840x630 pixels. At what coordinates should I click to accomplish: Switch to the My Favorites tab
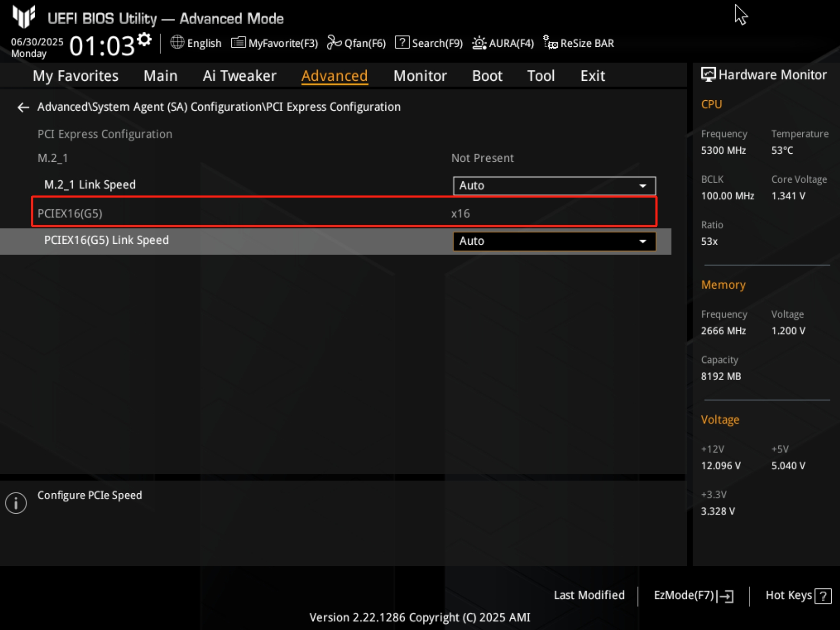click(75, 76)
